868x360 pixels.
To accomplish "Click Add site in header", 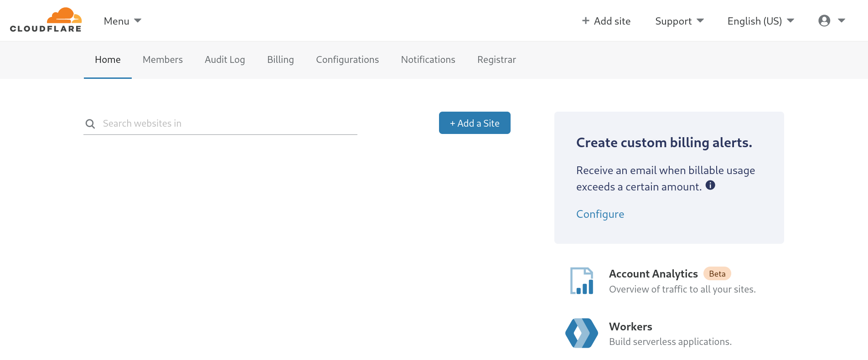I will [606, 21].
